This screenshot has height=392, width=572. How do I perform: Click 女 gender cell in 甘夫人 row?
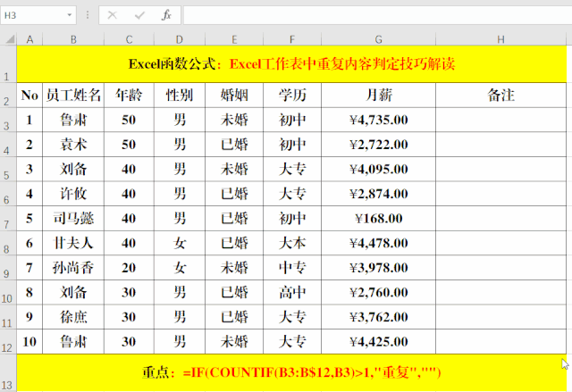point(179,243)
